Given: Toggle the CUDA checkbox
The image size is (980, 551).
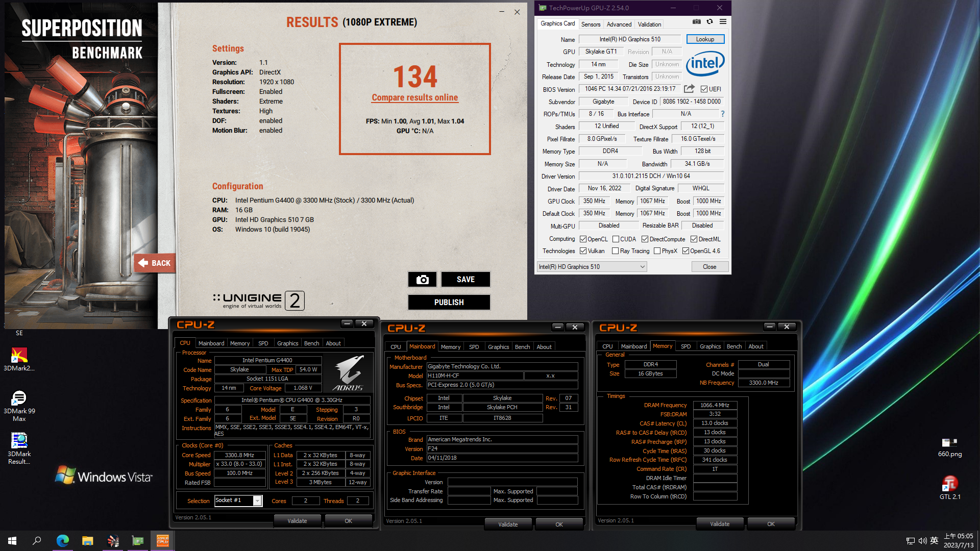Looking at the screenshot, I should coord(616,239).
